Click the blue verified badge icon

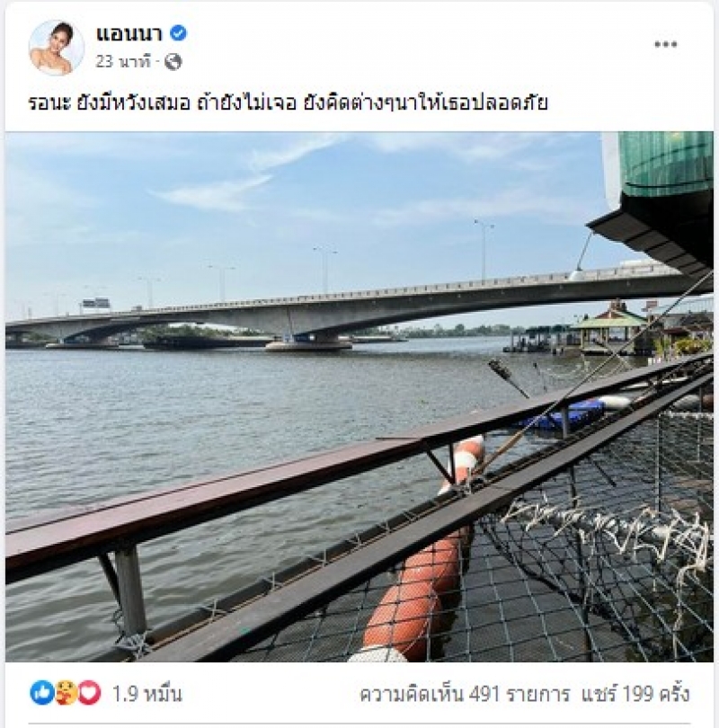pos(179,33)
